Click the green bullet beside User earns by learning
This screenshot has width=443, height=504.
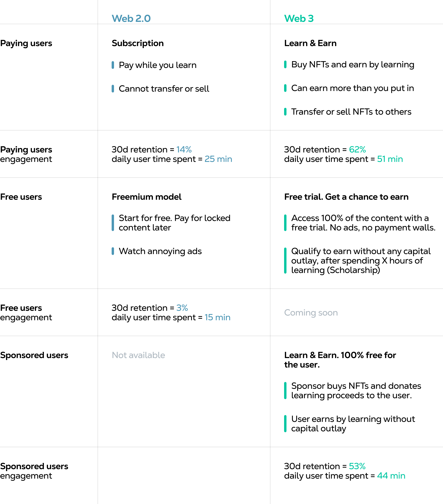285,424
